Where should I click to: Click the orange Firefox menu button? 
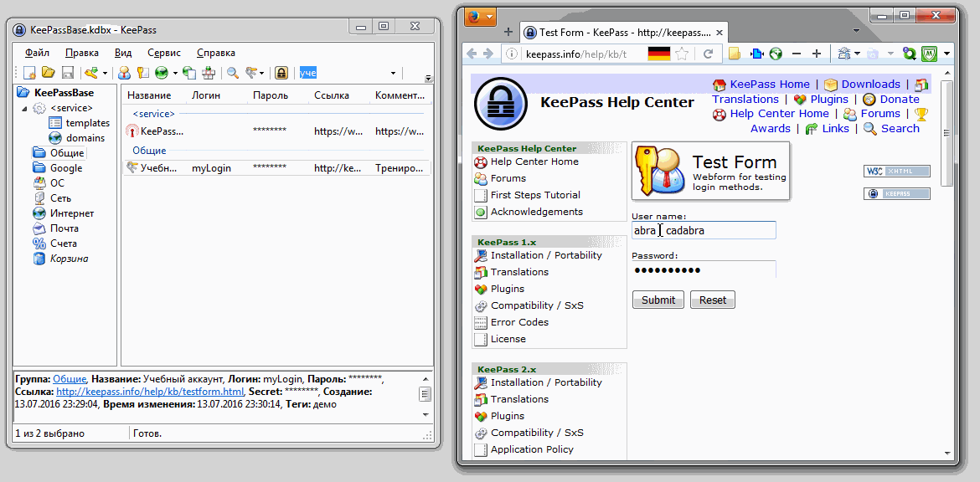(x=479, y=16)
